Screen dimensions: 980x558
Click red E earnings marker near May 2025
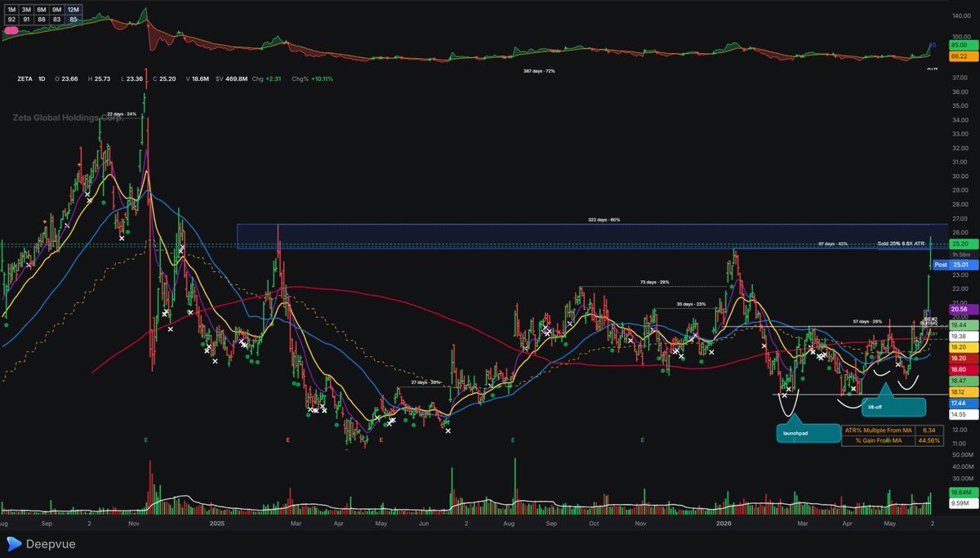pos(381,440)
